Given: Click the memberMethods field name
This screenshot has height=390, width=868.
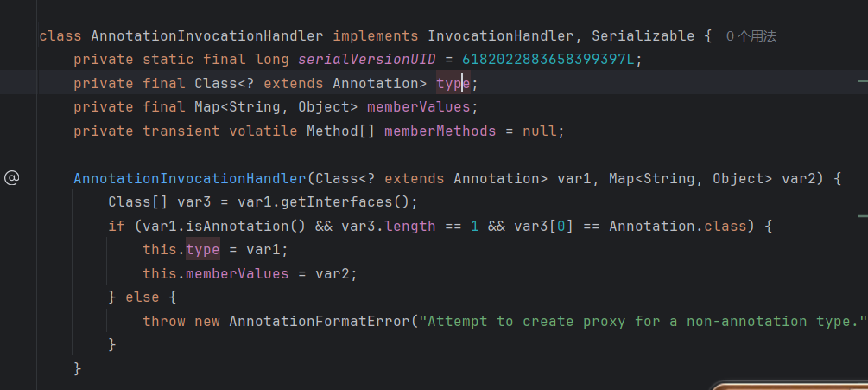Looking at the screenshot, I should (440, 131).
